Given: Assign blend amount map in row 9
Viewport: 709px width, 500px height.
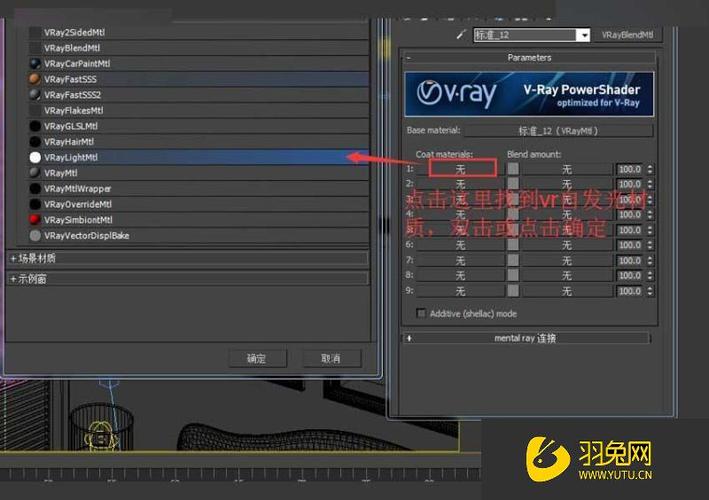Looking at the screenshot, I should pyautogui.click(x=567, y=291).
